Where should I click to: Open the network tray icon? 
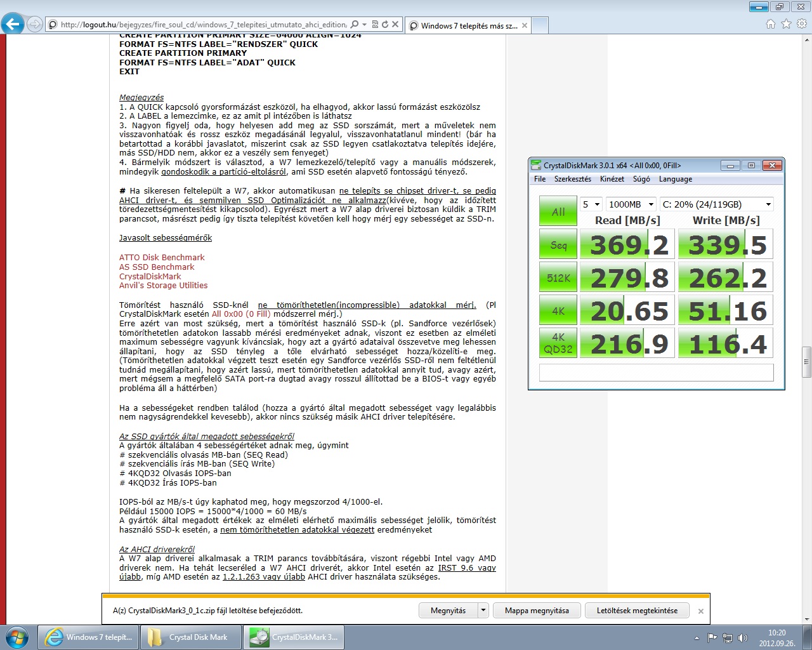727,638
